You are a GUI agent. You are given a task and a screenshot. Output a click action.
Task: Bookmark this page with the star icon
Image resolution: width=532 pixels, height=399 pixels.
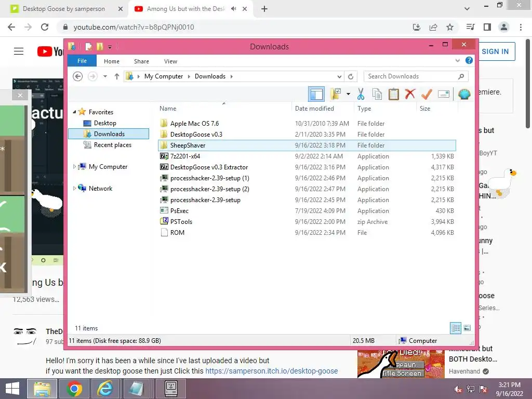pyautogui.click(x=450, y=27)
